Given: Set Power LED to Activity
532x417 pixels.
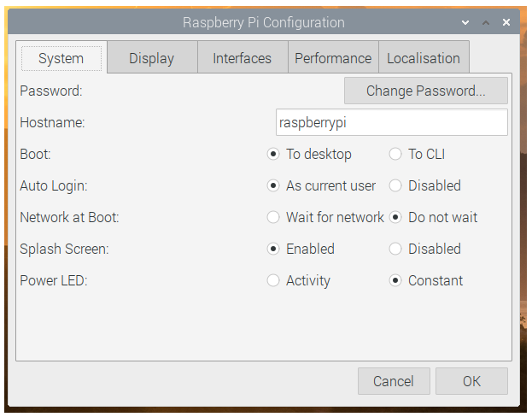Looking at the screenshot, I should click(273, 280).
